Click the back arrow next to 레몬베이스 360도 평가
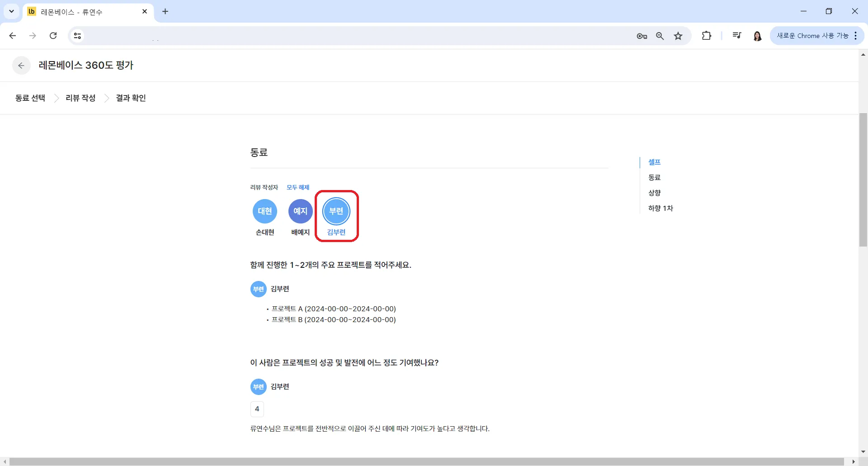868x466 pixels. click(21, 66)
